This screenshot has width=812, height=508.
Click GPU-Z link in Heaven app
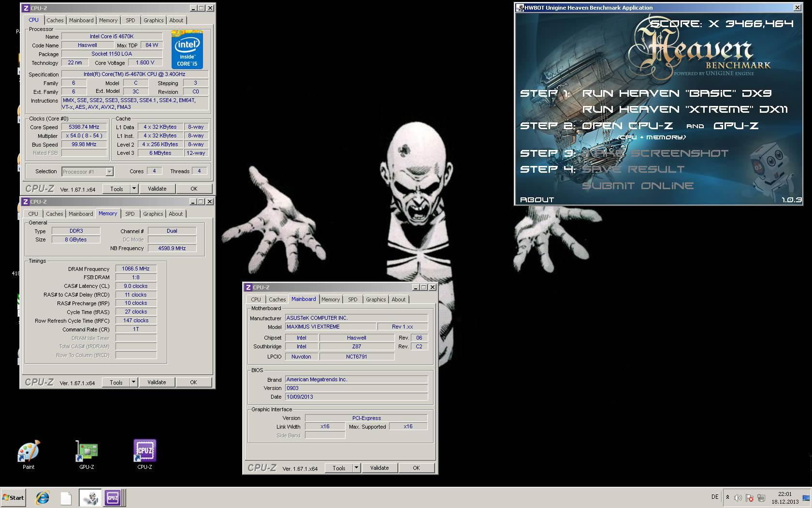point(736,126)
